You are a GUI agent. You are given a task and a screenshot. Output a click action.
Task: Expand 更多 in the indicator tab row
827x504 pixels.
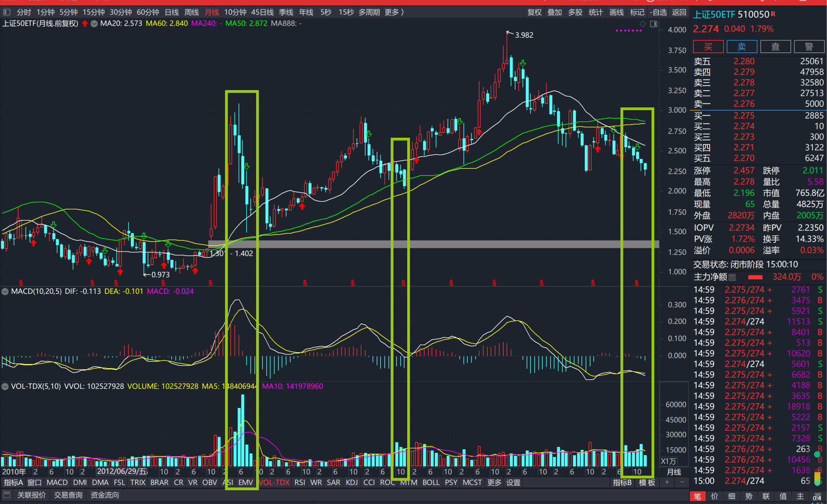[494, 482]
